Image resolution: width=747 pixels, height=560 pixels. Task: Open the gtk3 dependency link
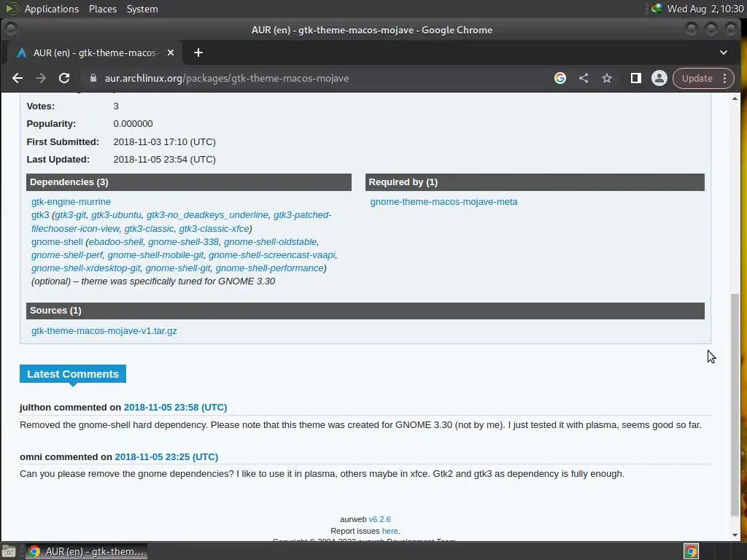pos(40,215)
